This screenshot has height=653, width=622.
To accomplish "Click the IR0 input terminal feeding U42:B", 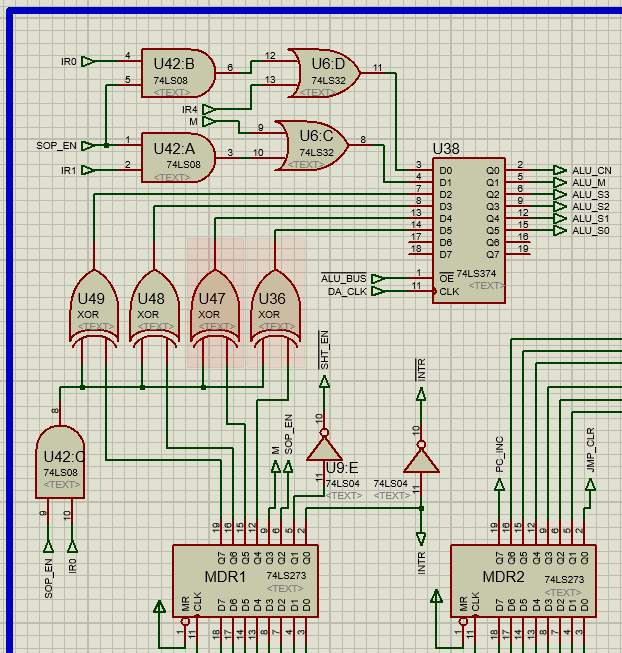I will click(88, 62).
